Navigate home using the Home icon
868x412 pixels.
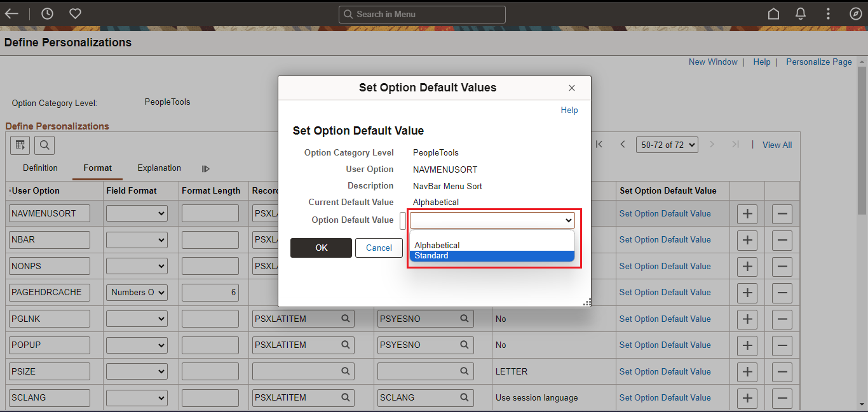[773, 13]
